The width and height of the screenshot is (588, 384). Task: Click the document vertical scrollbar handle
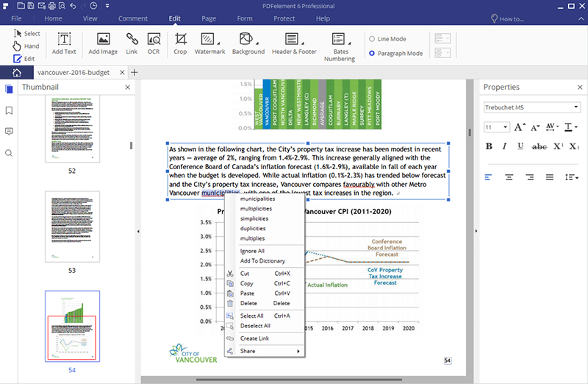point(470,132)
